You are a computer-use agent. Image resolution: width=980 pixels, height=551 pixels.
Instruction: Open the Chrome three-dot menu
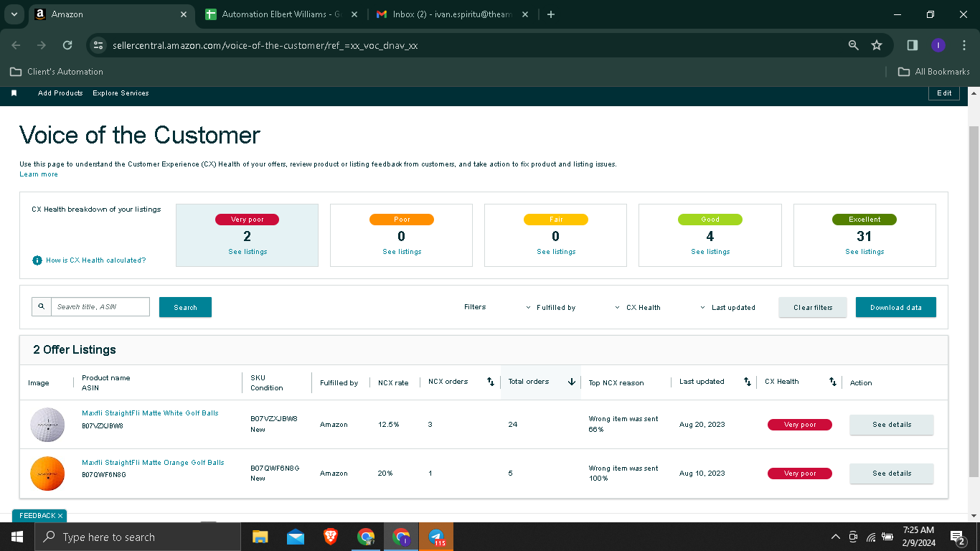click(x=963, y=45)
